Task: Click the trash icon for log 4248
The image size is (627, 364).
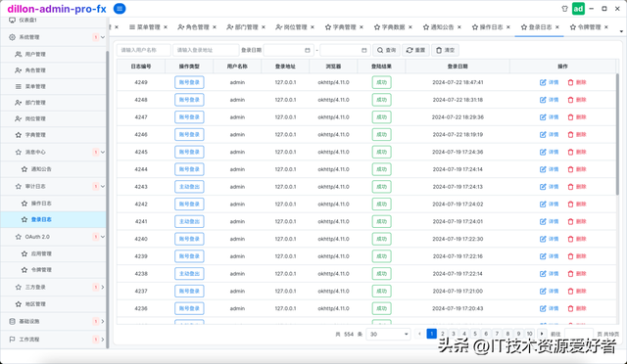Action: pos(570,100)
